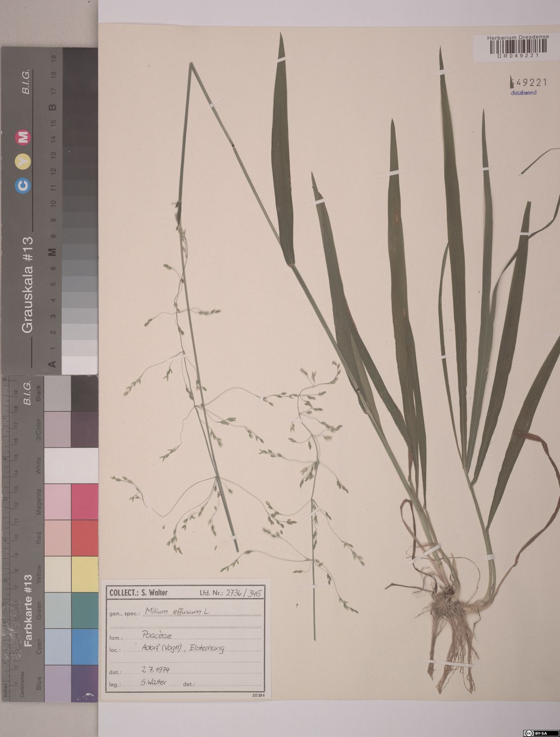Click the 'Grauskala #13' title text
The height and width of the screenshot is (737, 560).
pos(28,284)
